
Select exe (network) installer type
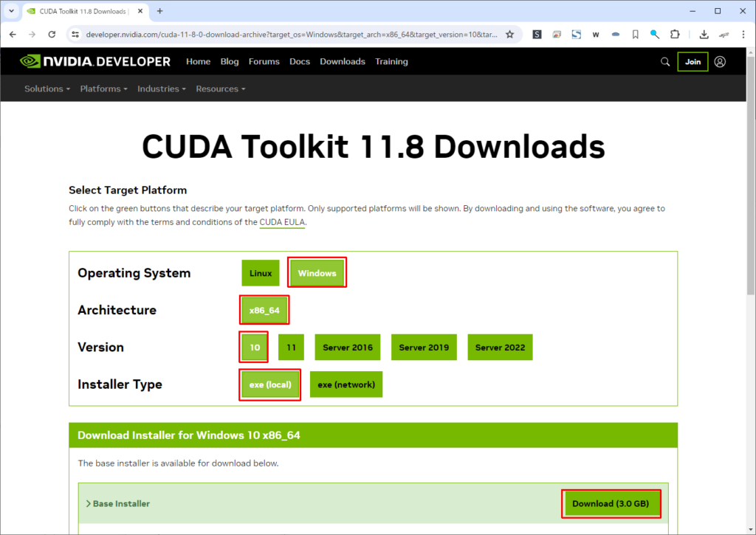click(346, 384)
